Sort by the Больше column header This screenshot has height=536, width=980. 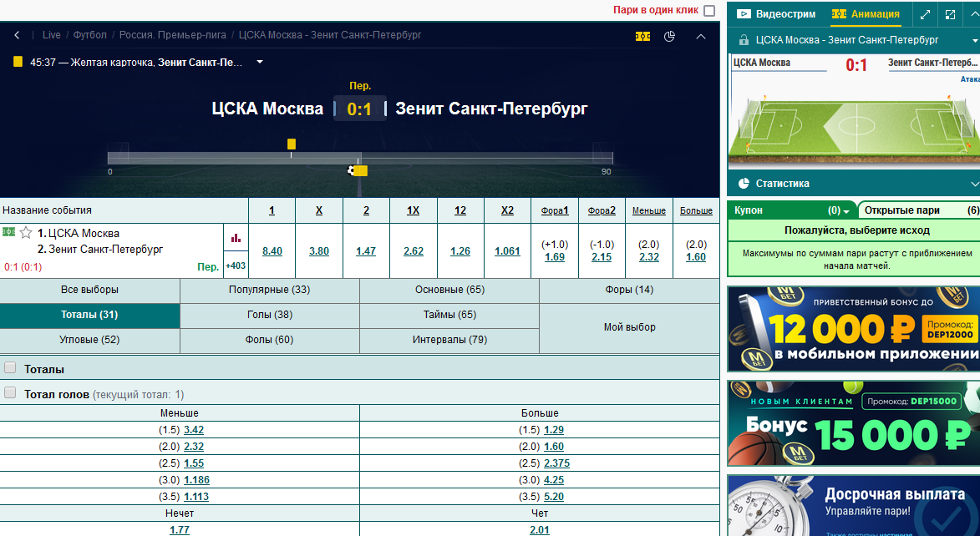pyautogui.click(x=696, y=211)
